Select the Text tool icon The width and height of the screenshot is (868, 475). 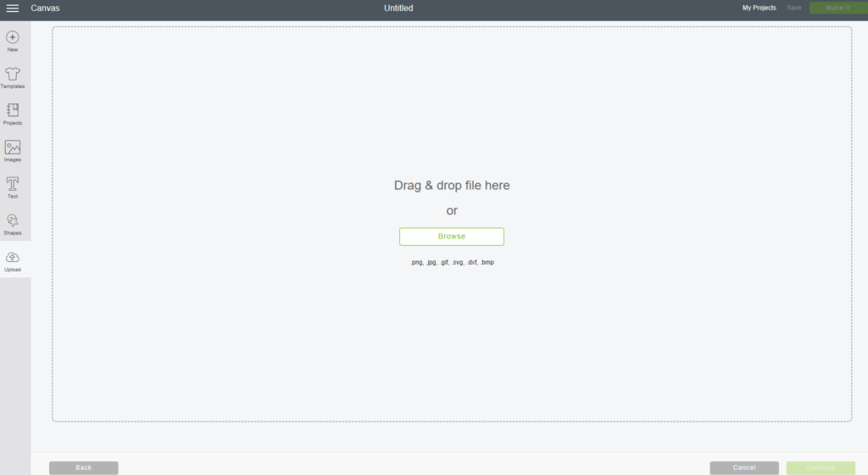click(x=12, y=184)
